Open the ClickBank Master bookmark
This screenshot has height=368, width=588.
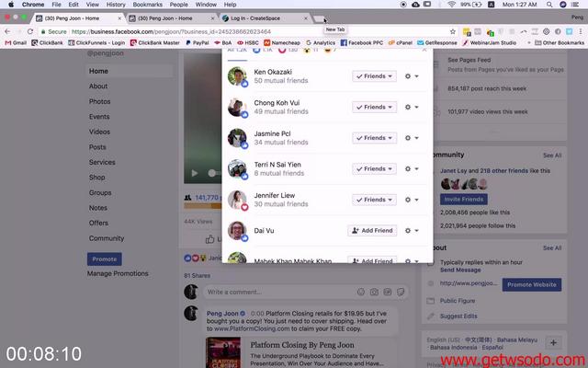(155, 43)
